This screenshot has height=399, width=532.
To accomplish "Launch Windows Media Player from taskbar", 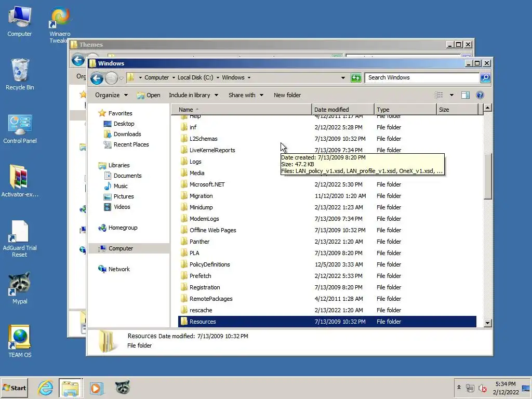I will [x=96, y=388].
